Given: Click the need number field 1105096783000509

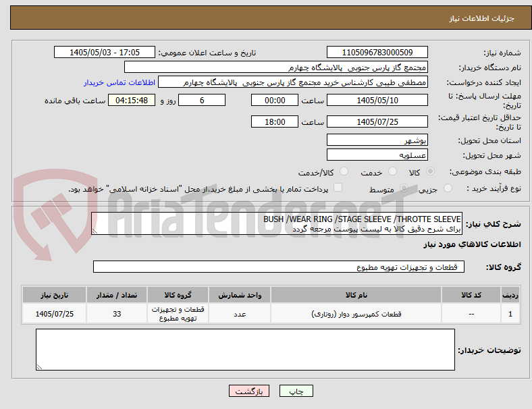Looking at the screenshot, I should [x=377, y=52].
